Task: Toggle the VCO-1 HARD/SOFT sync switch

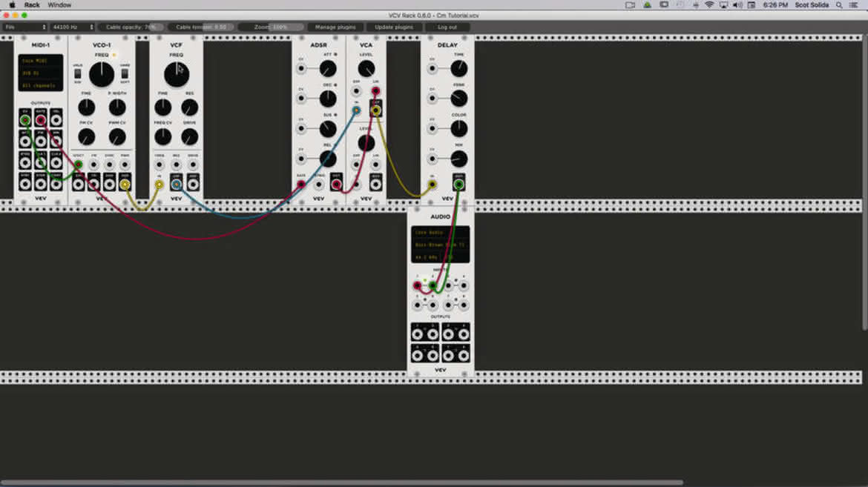Action: point(125,73)
